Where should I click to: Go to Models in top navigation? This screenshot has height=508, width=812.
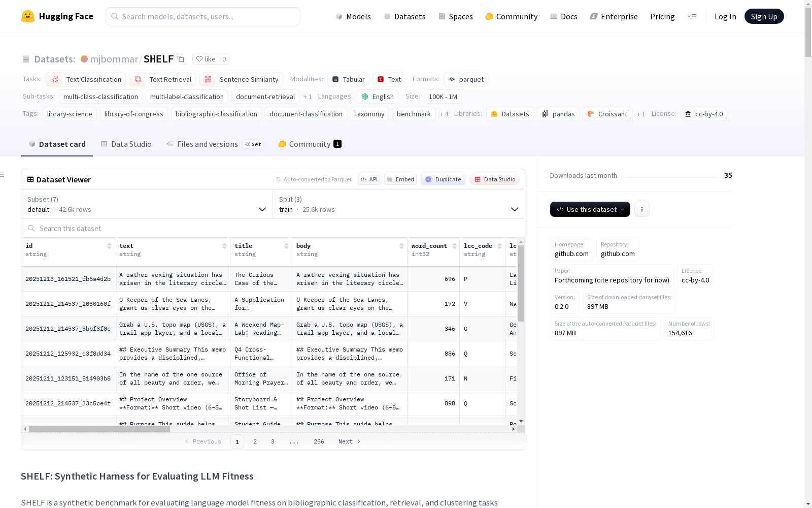click(x=353, y=16)
